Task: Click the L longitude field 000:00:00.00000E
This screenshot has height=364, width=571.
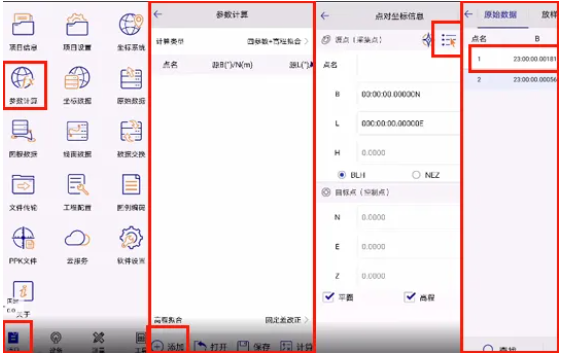Action: (408, 124)
